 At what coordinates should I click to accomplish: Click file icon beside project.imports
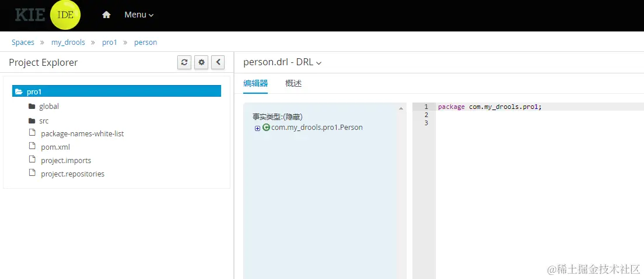pyautogui.click(x=32, y=159)
